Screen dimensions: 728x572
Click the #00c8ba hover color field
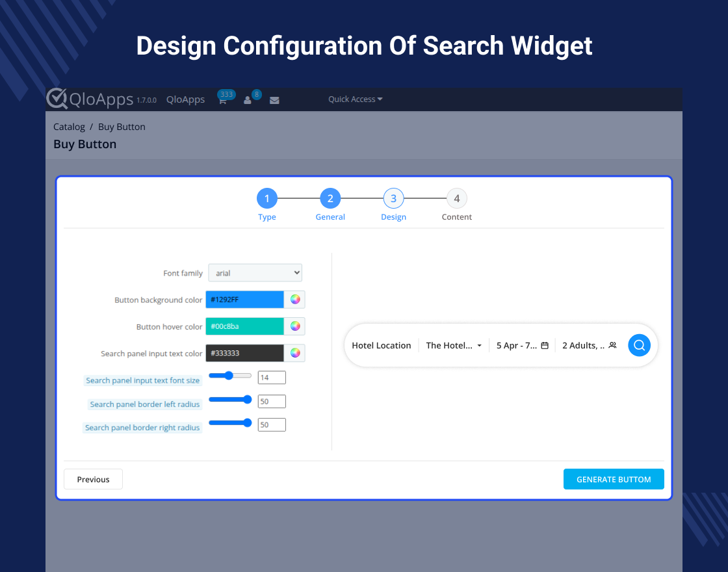coord(244,326)
